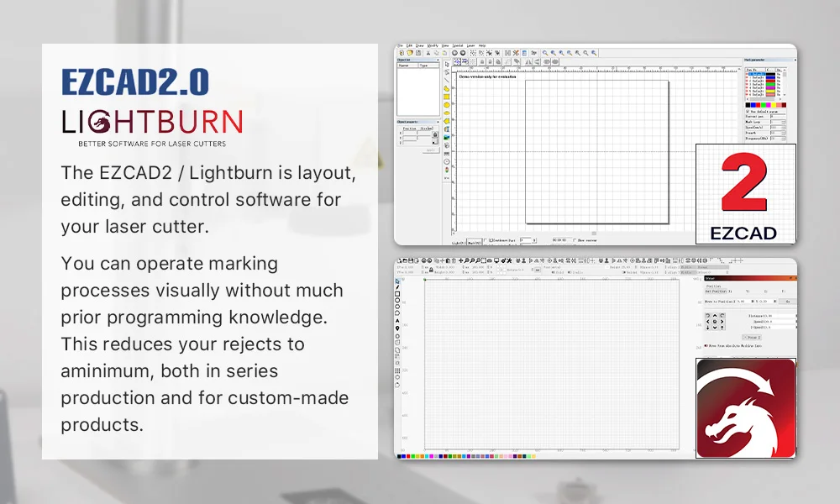Screen dimensions: 840x504
Task: Click the Focus Z button in Move panel
Action: [752, 338]
